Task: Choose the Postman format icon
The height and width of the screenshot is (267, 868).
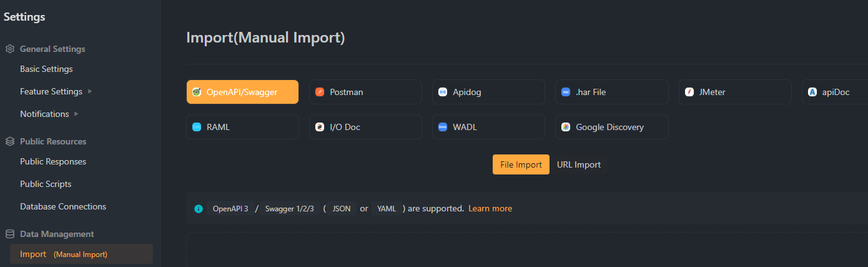Action: pos(320,92)
